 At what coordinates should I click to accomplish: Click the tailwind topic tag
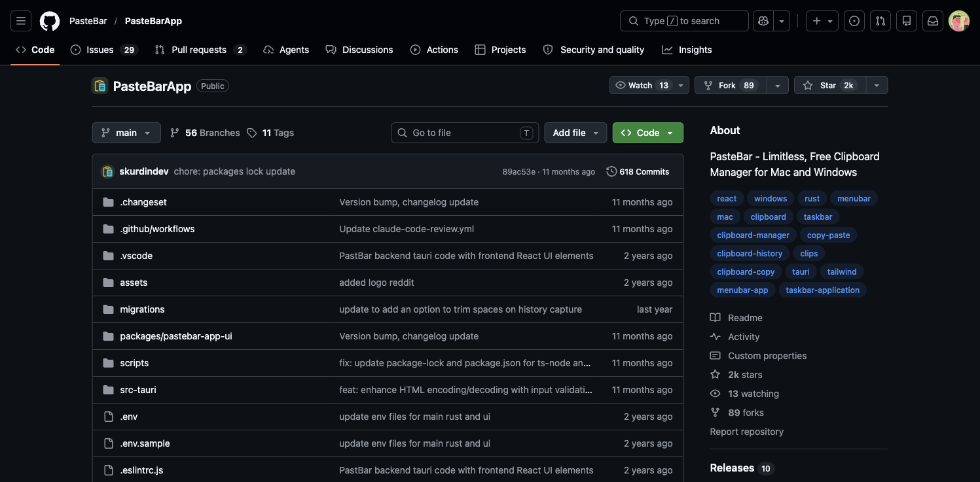[842, 272]
